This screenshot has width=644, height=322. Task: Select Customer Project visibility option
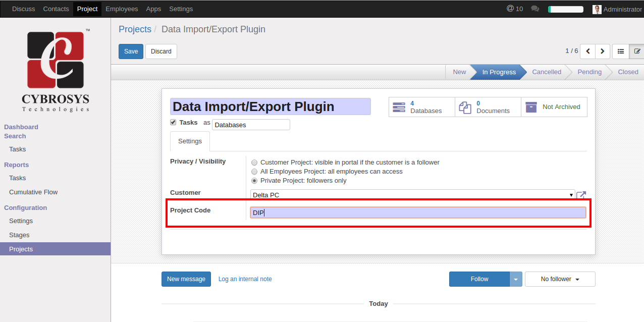click(254, 163)
